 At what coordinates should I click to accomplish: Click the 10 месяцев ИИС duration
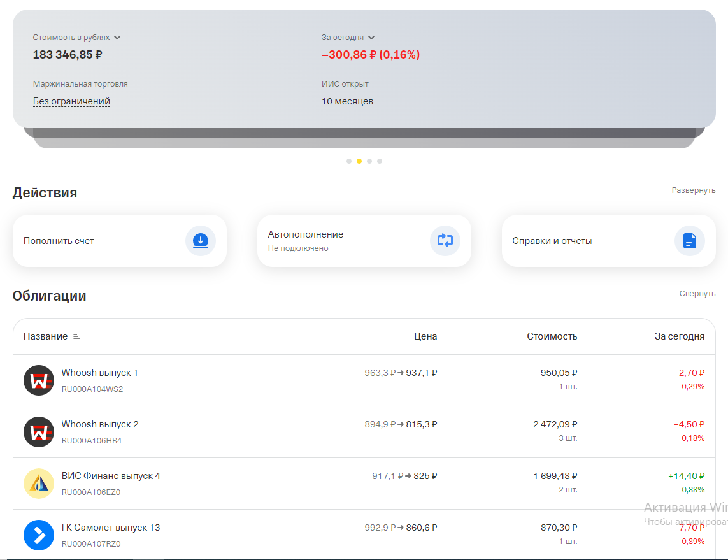coord(347,101)
